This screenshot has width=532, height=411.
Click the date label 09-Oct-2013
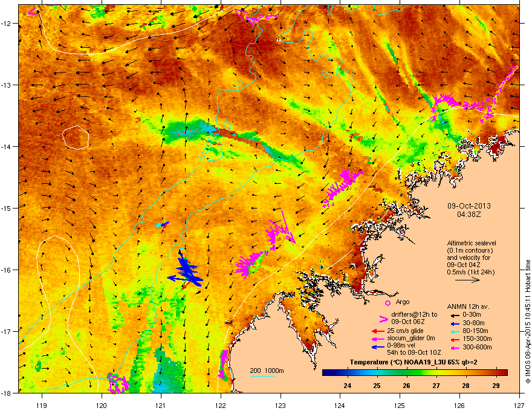(x=469, y=206)
